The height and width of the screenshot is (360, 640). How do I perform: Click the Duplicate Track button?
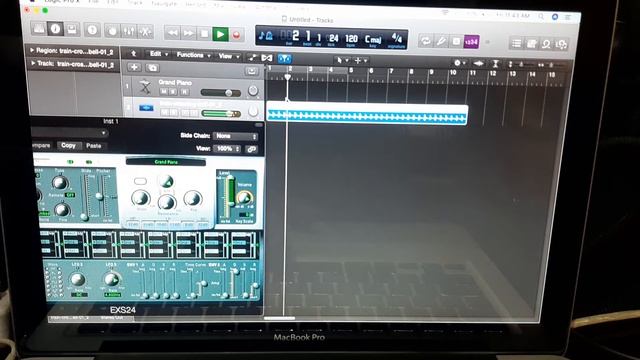[153, 68]
